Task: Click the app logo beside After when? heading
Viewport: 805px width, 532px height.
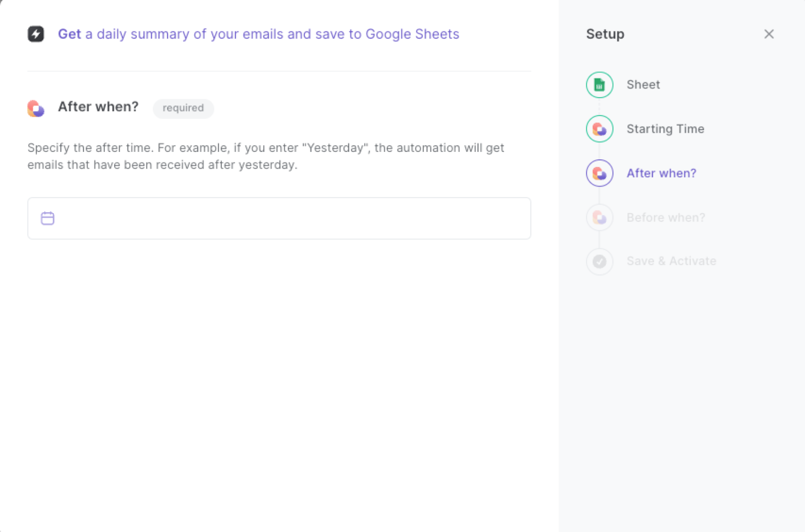Action: (36, 108)
